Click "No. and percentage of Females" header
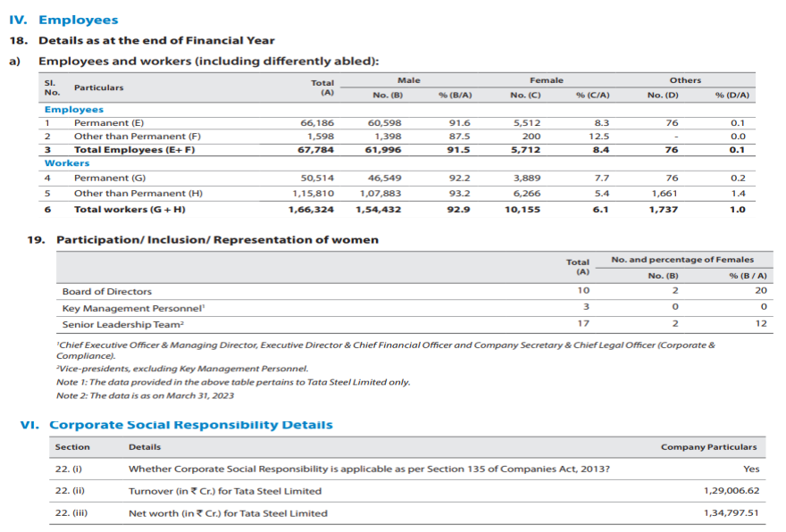 coord(681,260)
